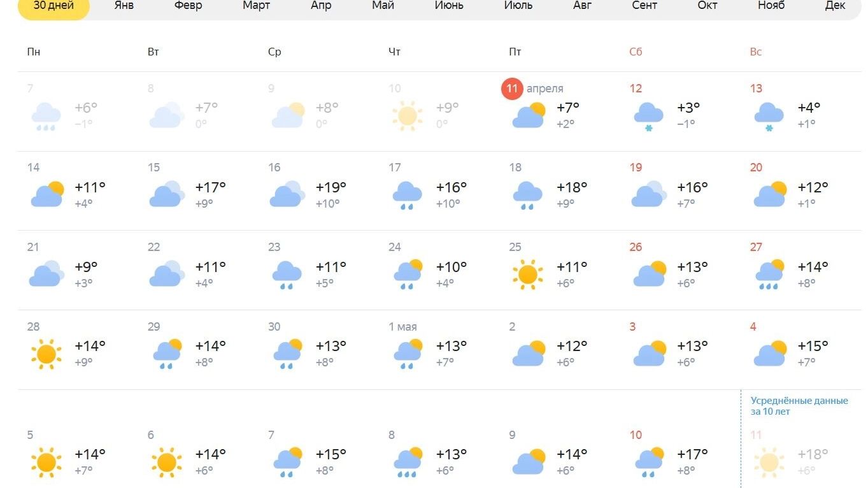868x488 pixels.
Task: Click the rainy icon for 1 мая
Action: (x=408, y=354)
